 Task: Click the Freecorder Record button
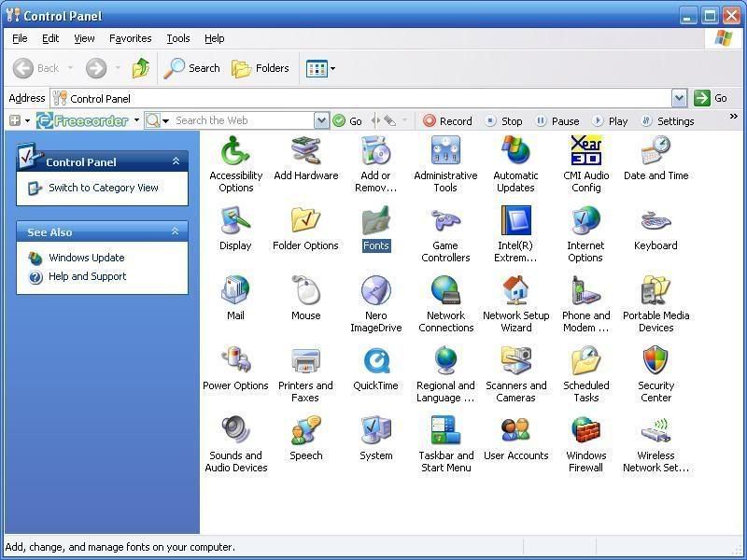tap(447, 121)
